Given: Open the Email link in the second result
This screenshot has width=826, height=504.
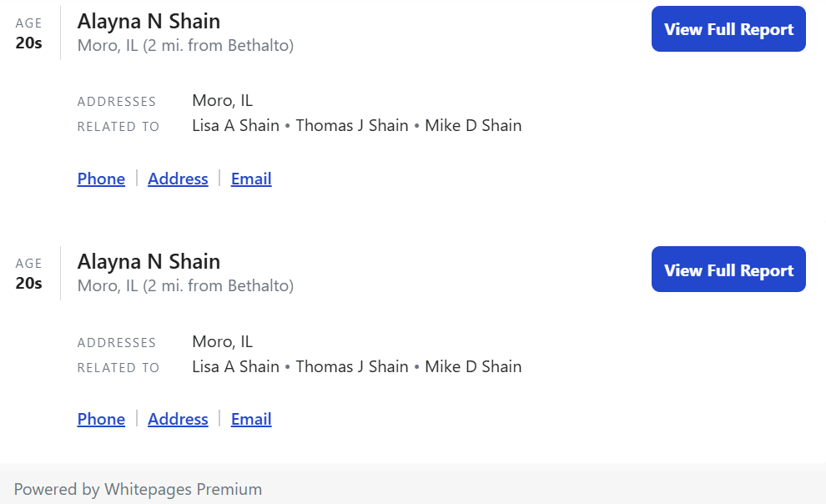Looking at the screenshot, I should [251, 419].
